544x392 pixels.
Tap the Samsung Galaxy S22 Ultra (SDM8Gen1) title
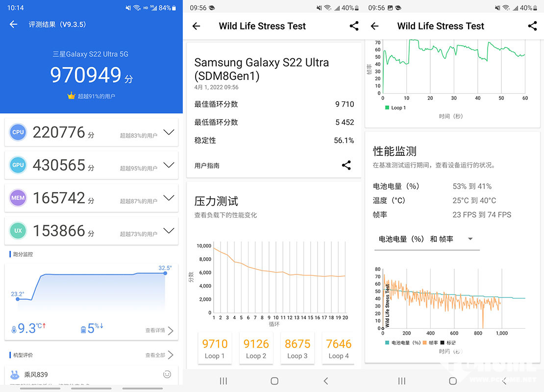[x=262, y=69]
